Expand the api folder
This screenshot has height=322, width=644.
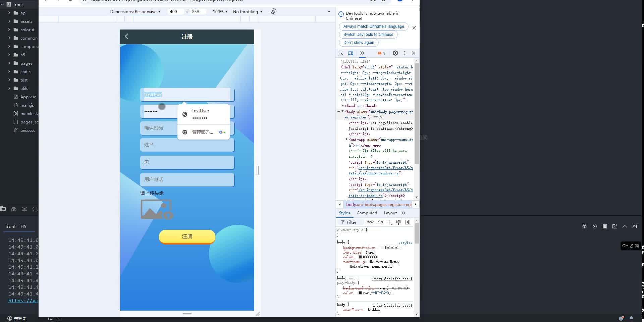click(9, 13)
